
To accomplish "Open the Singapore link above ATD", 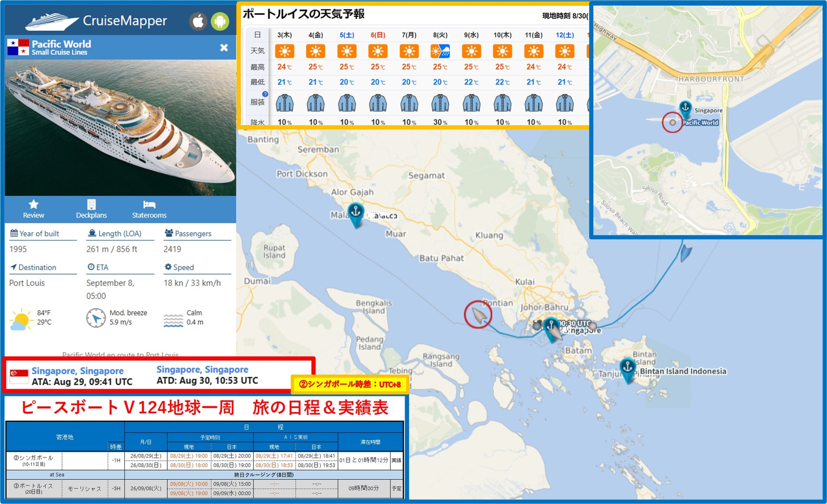I will click(x=202, y=370).
